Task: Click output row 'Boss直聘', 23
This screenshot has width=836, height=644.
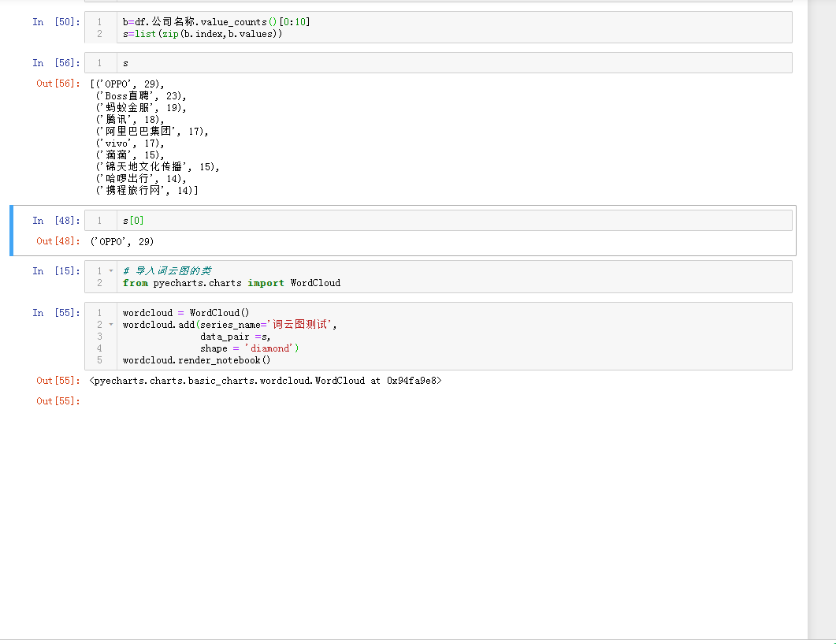Action: tap(141, 96)
